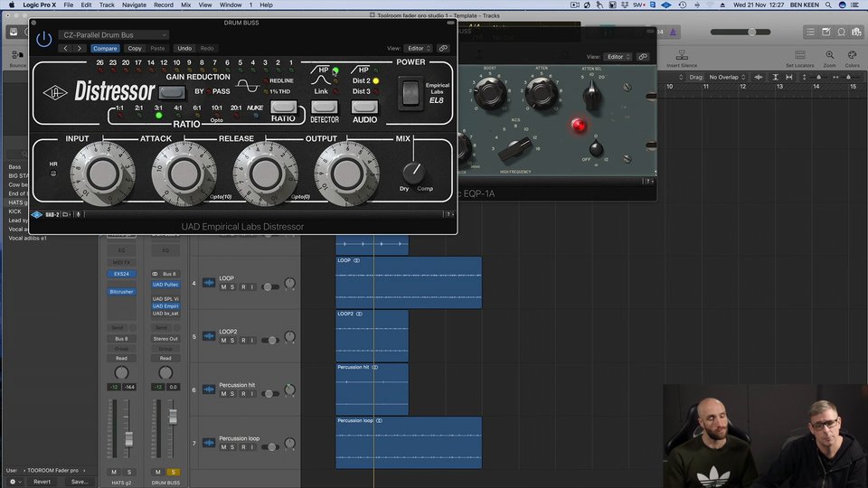Open the Mix menu

tap(185, 5)
